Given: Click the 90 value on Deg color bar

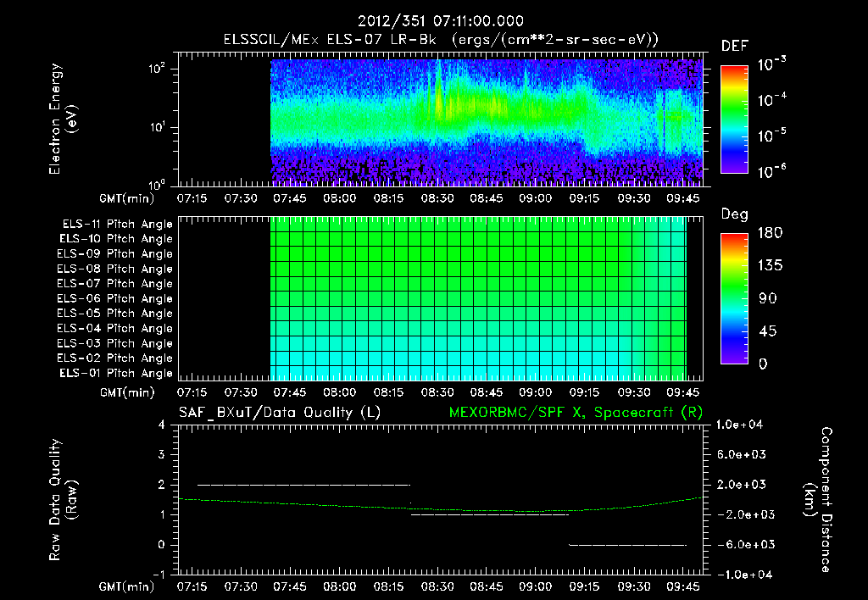Looking at the screenshot, I should [768, 298].
